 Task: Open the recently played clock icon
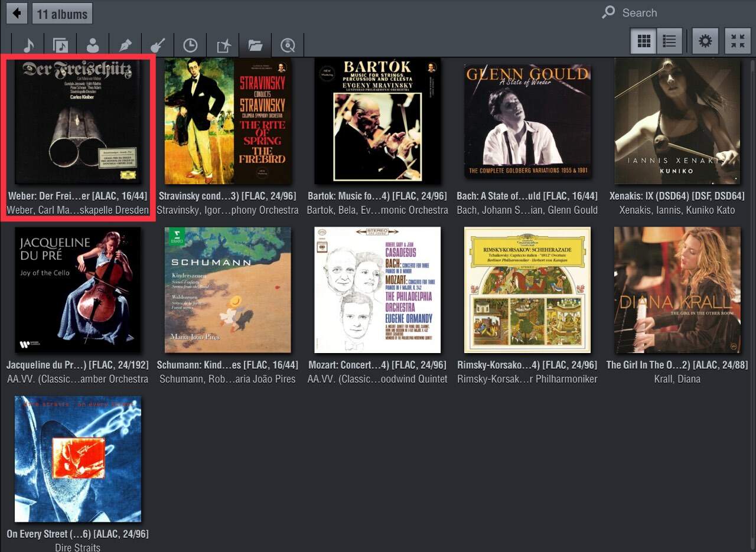190,45
